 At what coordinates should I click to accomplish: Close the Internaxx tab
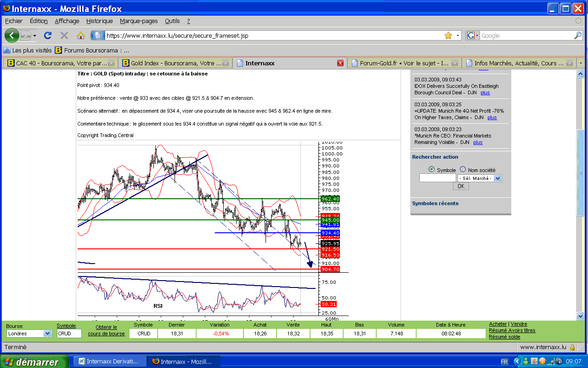(340, 63)
